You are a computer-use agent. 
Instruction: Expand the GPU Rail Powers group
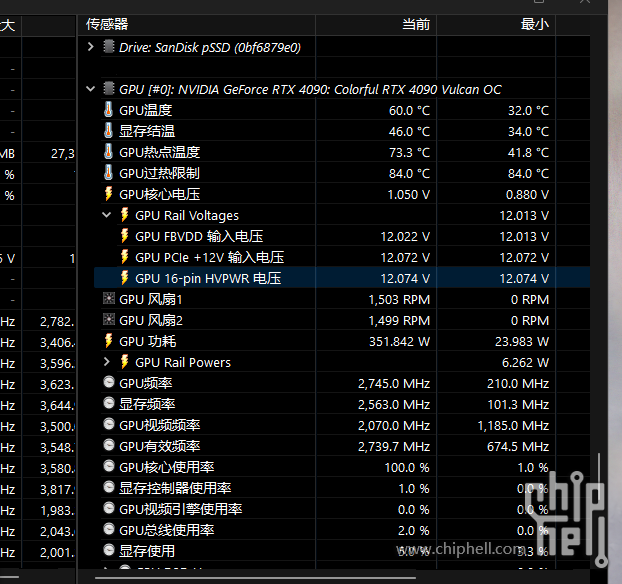point(106,362)
